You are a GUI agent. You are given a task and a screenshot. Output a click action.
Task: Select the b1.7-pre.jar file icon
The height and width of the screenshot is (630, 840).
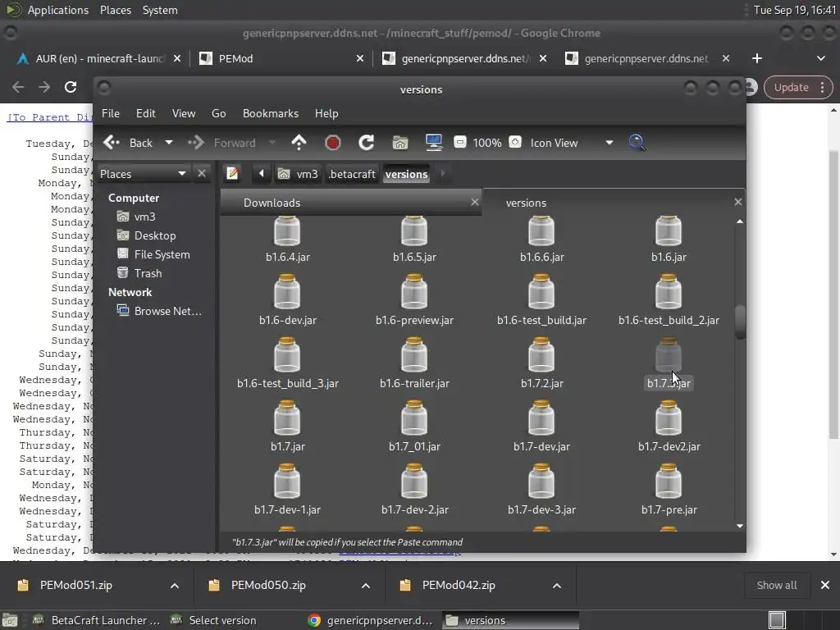[669, 482]
